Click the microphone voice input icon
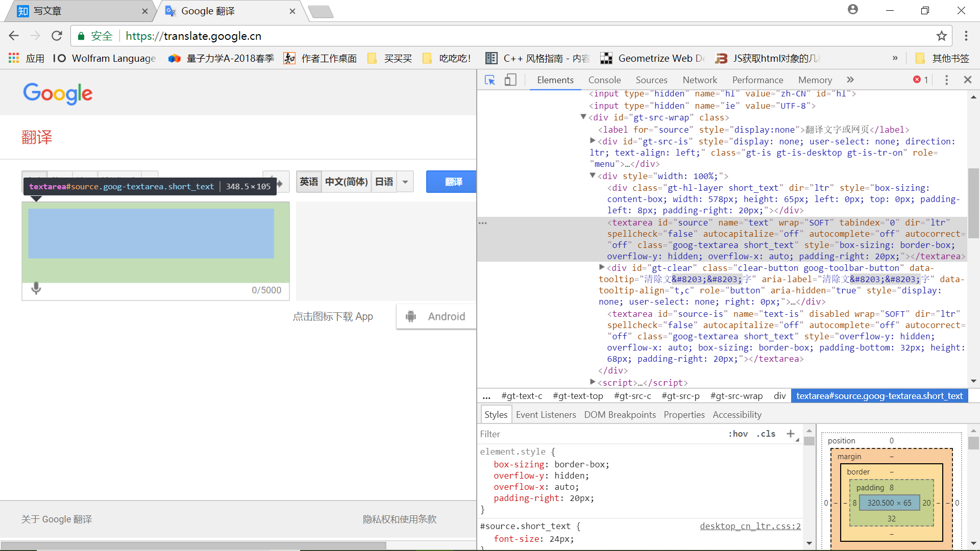980x551 pixels. [36, 289]
